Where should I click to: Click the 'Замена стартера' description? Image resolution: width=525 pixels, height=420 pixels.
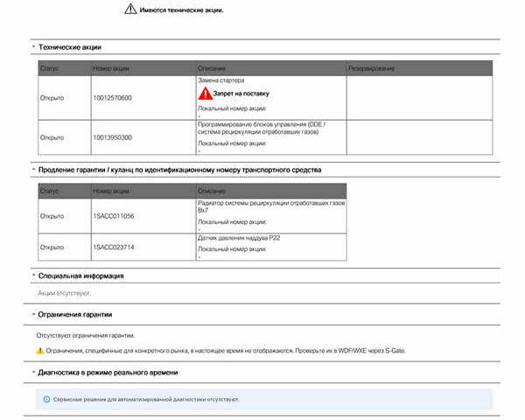point(220,80)
